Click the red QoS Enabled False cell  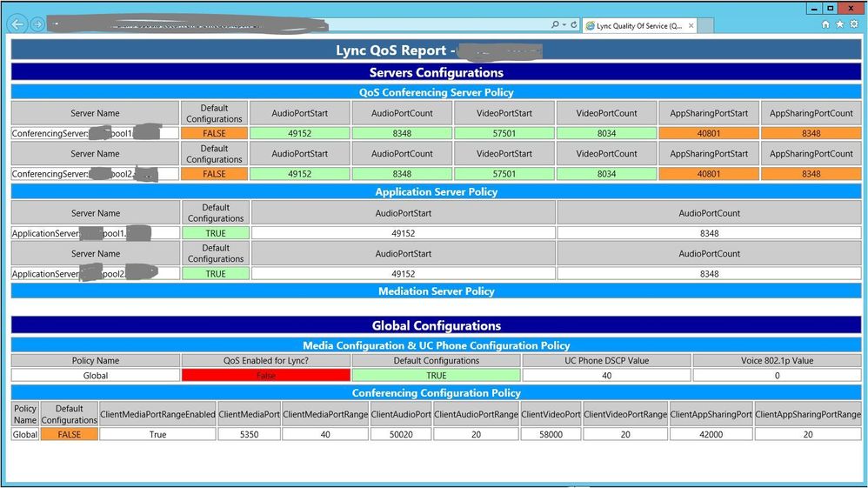pyautogui.click(x=266, y=375)
